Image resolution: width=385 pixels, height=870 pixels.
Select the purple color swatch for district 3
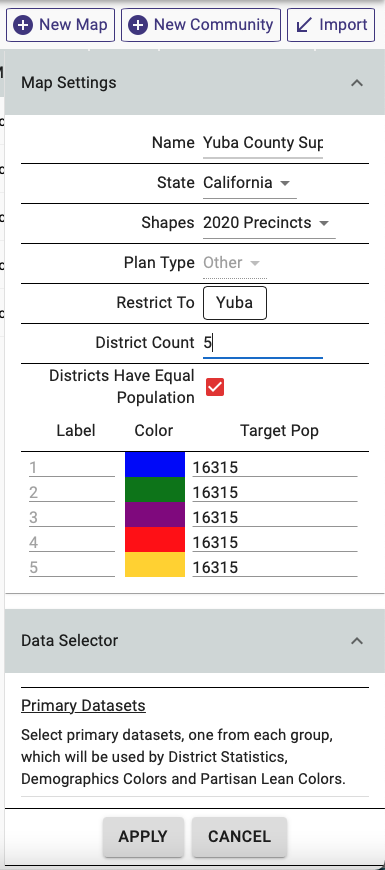click(155, 514)
